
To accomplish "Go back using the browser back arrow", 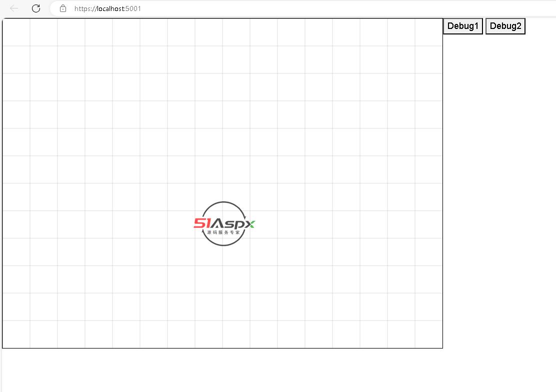I will point(14,8).
